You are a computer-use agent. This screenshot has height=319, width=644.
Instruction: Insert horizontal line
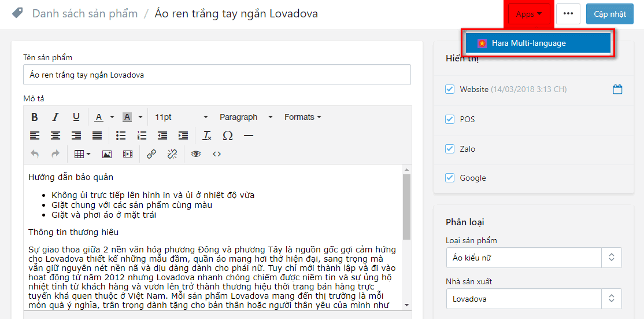[x=249, y=135]
